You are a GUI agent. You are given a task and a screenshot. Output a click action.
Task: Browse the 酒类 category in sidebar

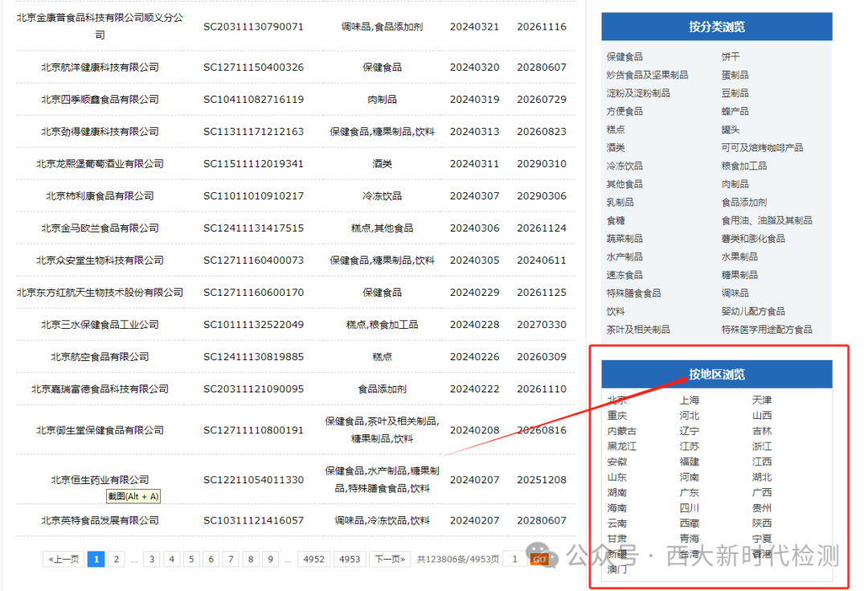pyautogui.click(x=616, y=147)
